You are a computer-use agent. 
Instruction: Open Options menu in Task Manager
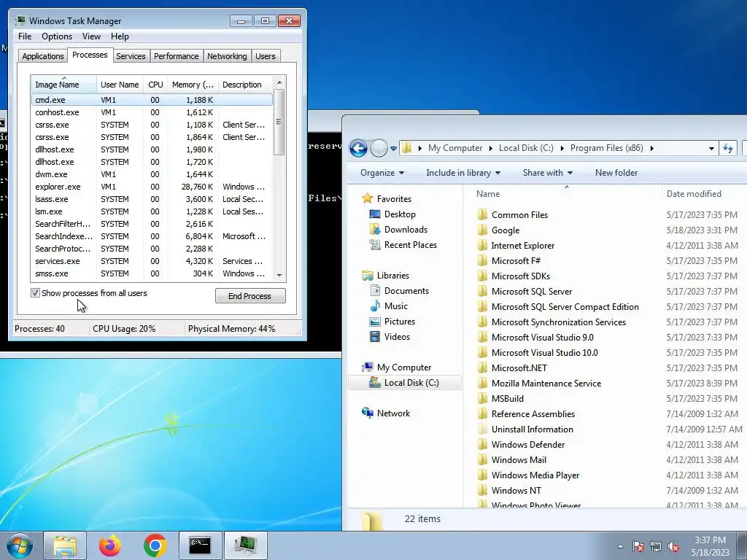[x=57, y=36]
